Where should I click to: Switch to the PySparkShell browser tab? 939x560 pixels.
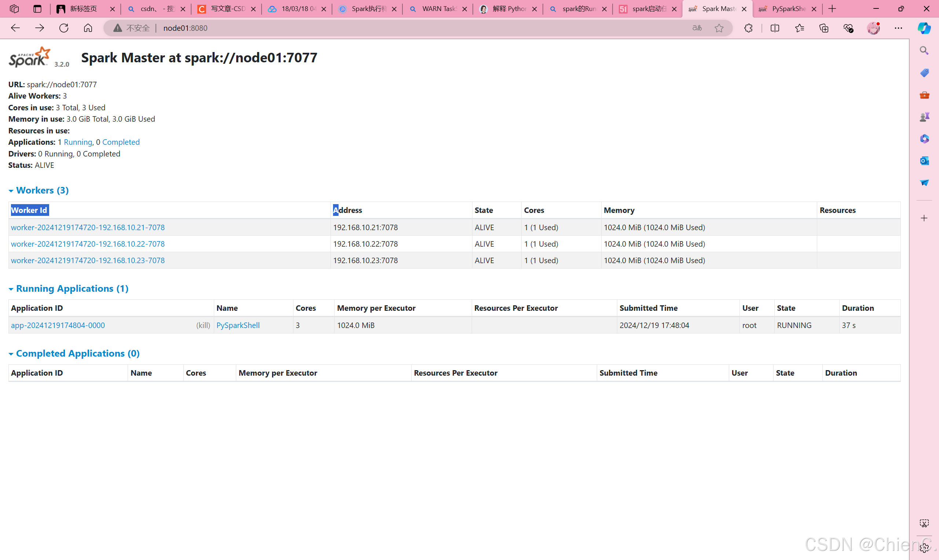click(x=787, y=9)
